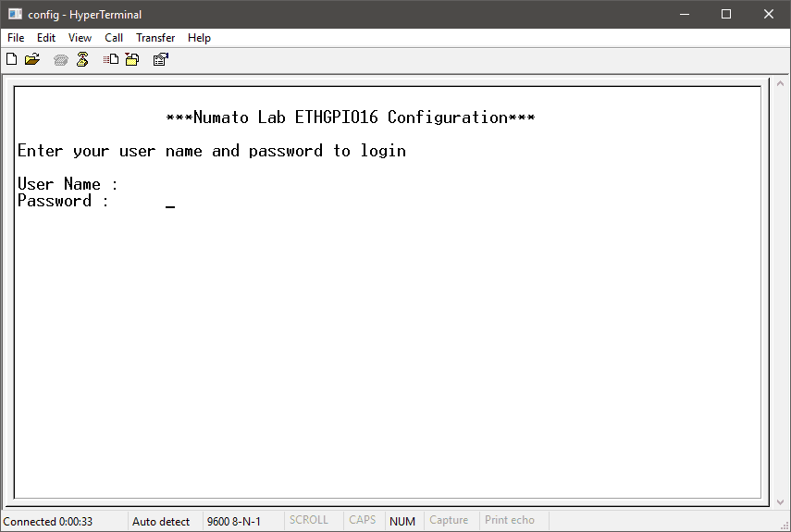
Task: Open the Call menu
Action: point(114,38)
